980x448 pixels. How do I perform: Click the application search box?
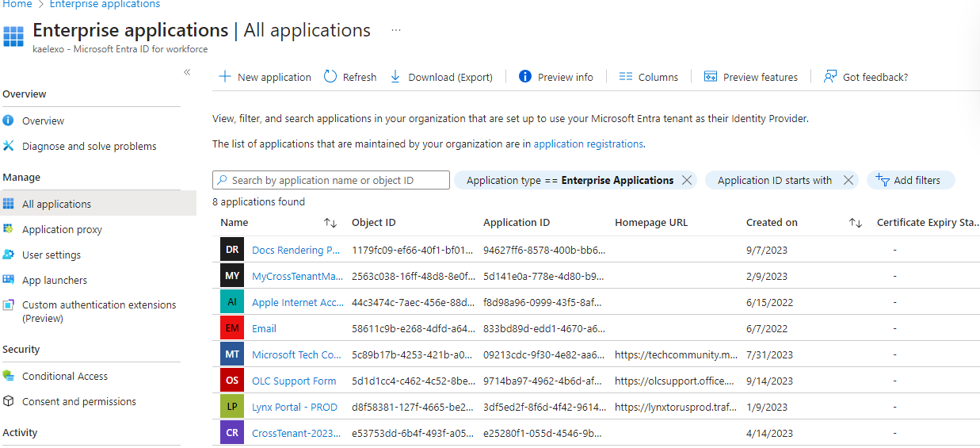[331, 180]
